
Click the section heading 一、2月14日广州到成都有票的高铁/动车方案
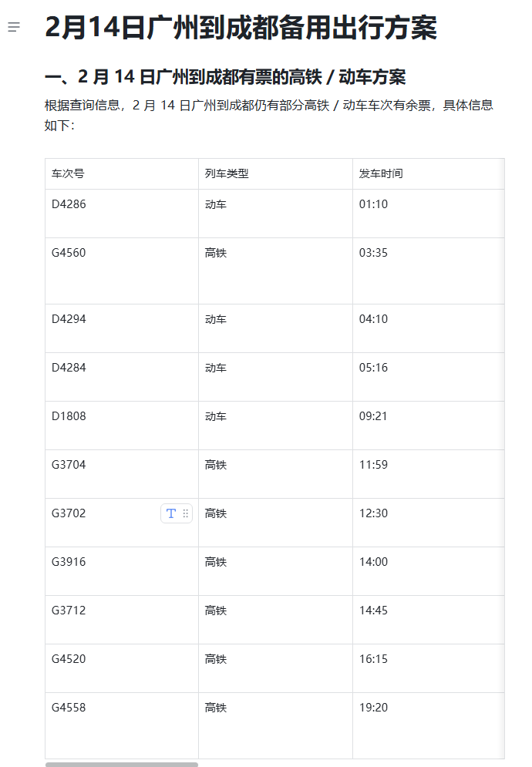(225, 77)
